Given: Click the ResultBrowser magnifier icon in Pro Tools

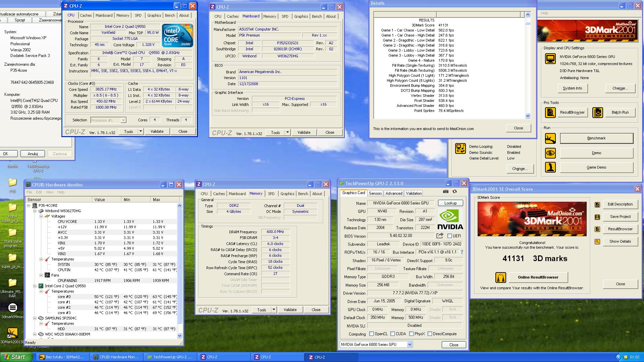Looking at the screenshot, I should (550, 113).
